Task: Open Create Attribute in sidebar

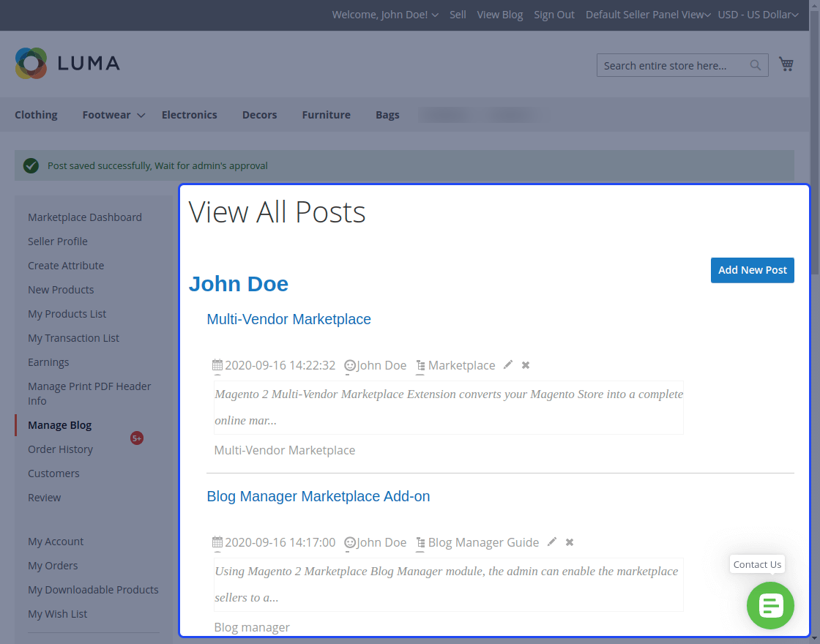Action: click(x=66, y=266)
